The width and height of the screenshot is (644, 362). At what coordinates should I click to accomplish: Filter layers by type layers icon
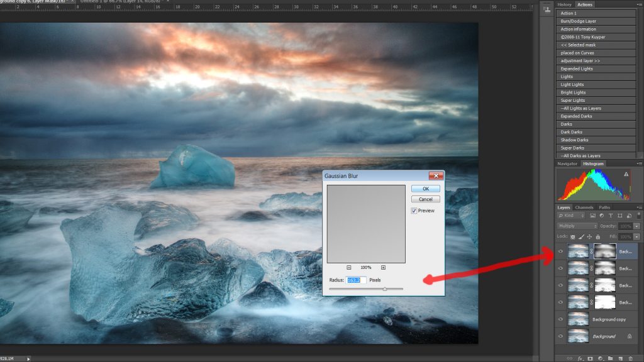(611, 216)
